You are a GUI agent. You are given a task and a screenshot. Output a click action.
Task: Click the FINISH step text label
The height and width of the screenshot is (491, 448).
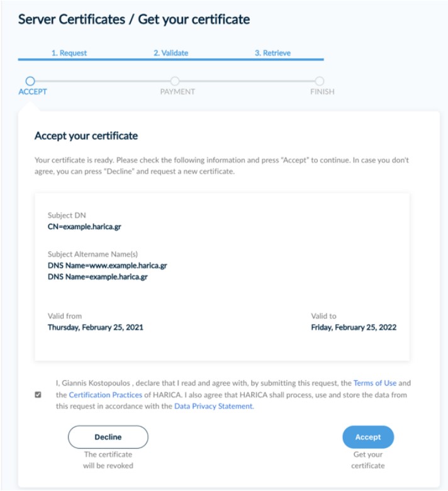(x=322, y=92)
